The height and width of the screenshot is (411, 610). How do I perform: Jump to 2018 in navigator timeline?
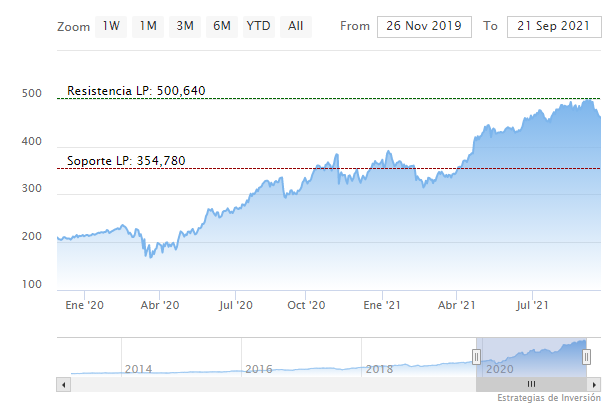pos(378,369)
